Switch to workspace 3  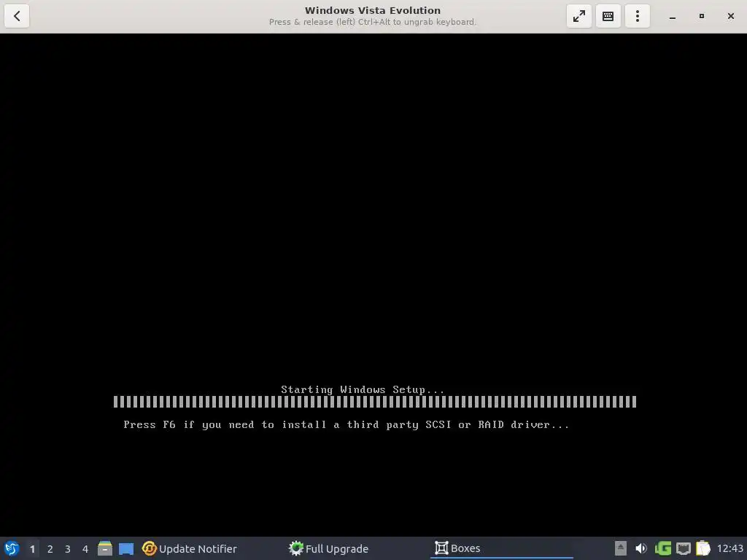[x=68, y=548]
